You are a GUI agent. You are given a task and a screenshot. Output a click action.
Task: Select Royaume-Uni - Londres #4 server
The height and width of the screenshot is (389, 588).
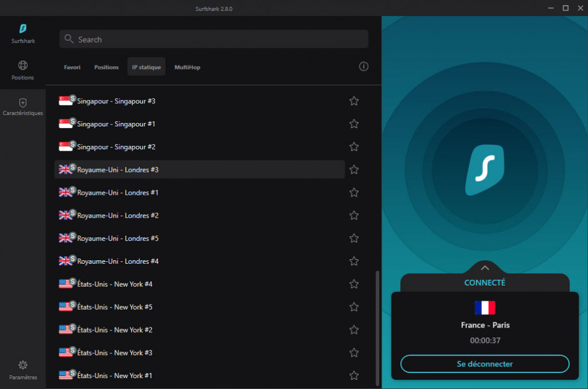pos(199,261)
